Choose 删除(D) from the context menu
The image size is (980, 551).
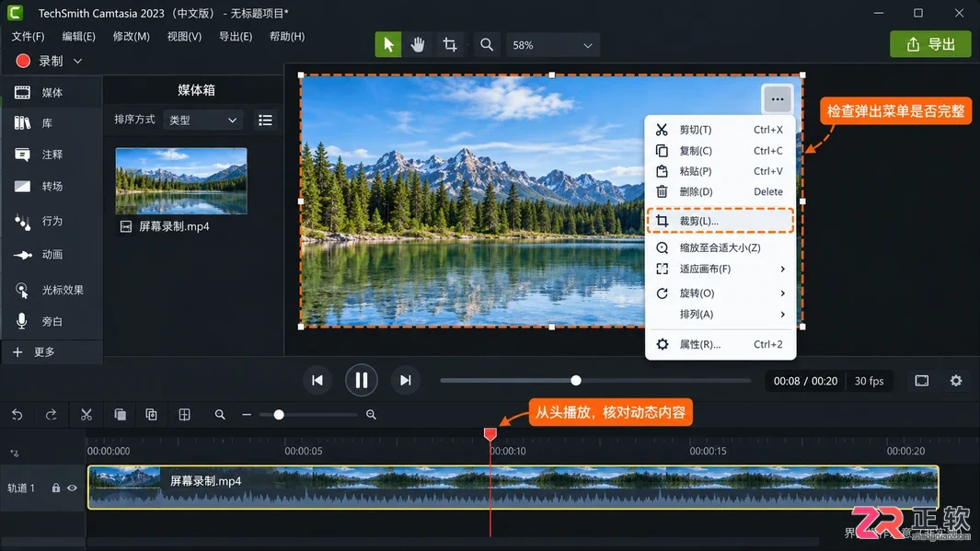720,191
